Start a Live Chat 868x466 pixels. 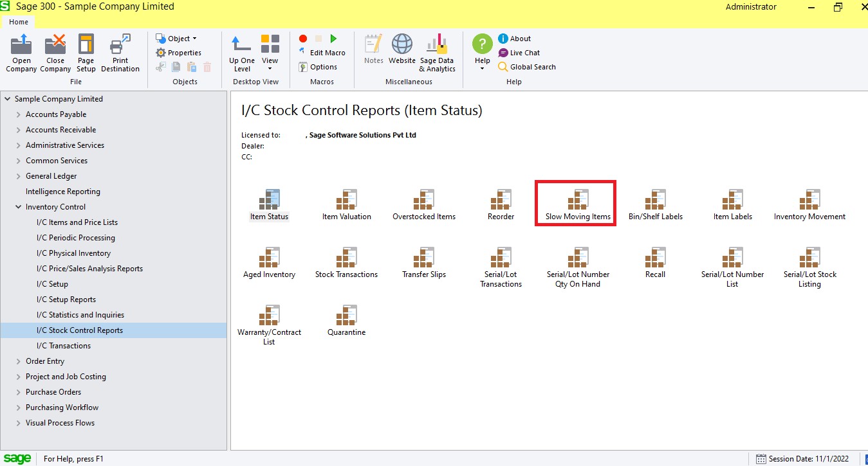click(x=519, y=53)
